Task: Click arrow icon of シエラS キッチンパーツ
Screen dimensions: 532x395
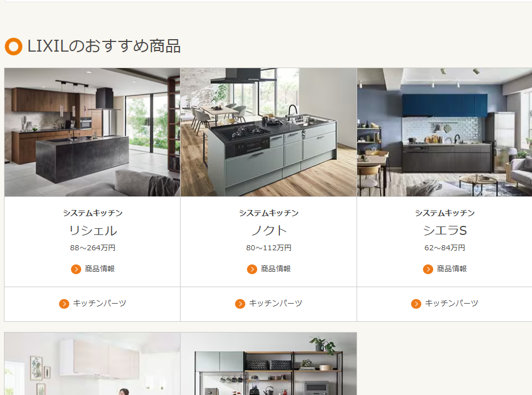Action: coord(416,304)
